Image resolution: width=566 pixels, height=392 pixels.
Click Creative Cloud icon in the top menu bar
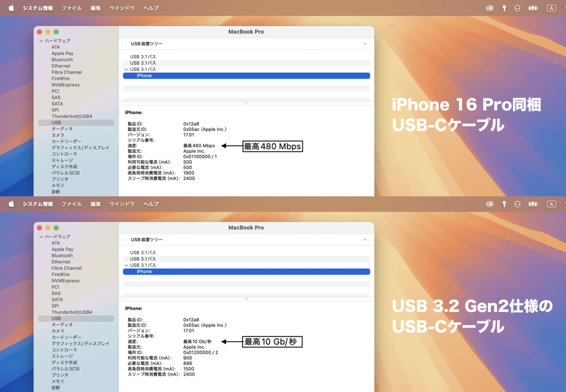click(x=490, y=8)
